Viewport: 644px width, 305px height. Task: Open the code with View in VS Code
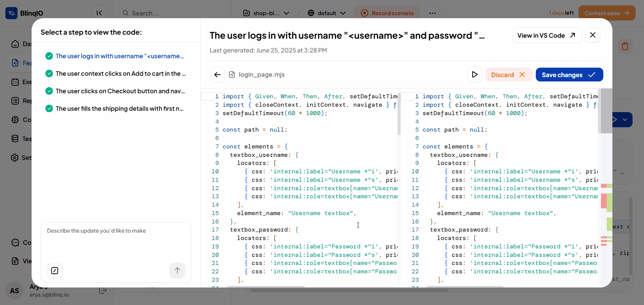point(547,35)
